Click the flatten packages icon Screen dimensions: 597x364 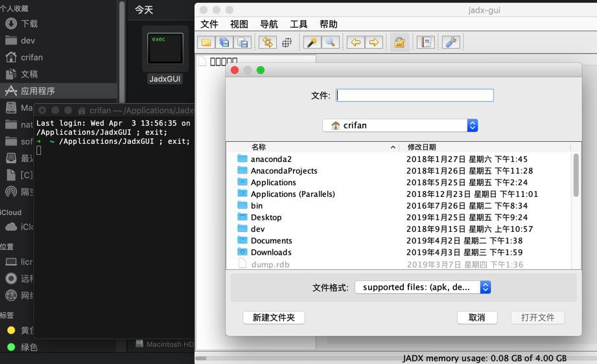287,42
